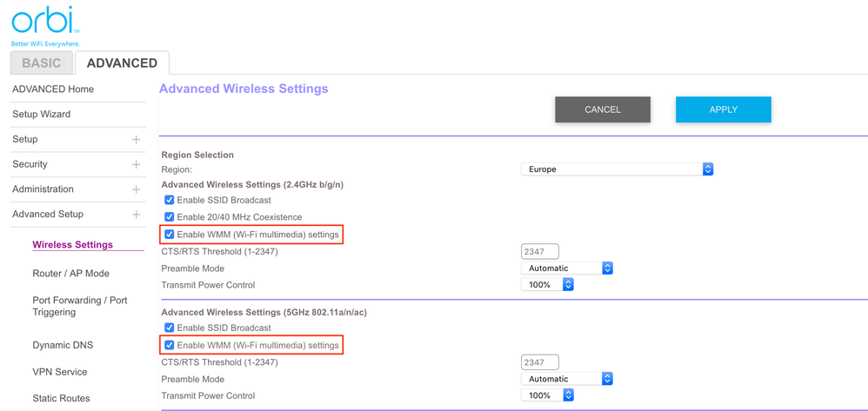
Task: Open the Setup Wizard
Action: click(41, 114)
